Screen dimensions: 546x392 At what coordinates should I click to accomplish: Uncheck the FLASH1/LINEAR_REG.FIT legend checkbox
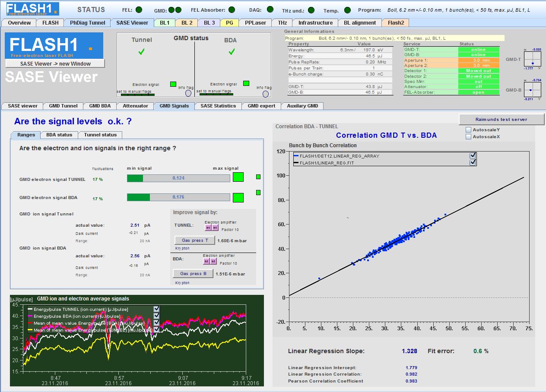pyautogui.click(x=473, y=162)
